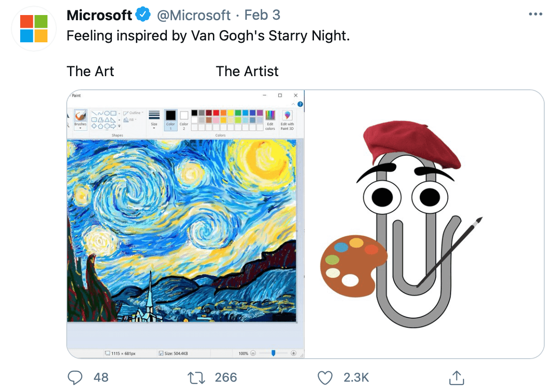The width and height of the screenshot is (556, 392).
Task: Pick the red swatch in the palette
Action: coord(216,113)
